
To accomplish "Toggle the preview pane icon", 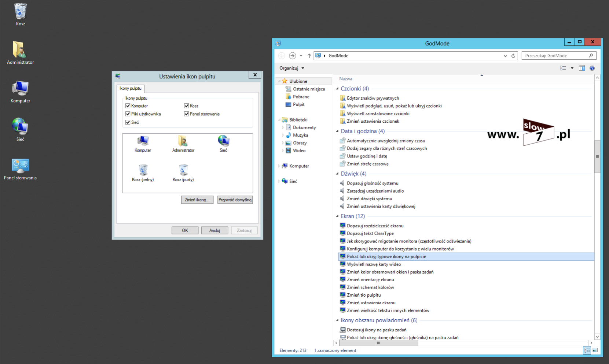I will (x=582, y=68).
